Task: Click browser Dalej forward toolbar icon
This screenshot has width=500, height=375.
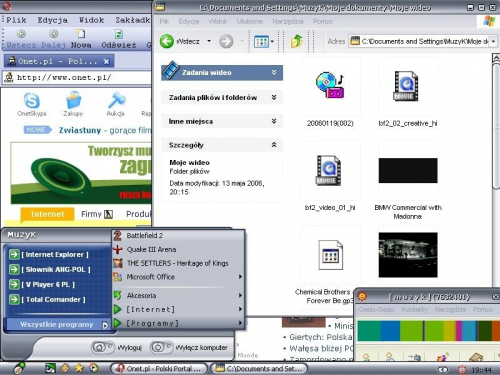Action: (54, 34)
